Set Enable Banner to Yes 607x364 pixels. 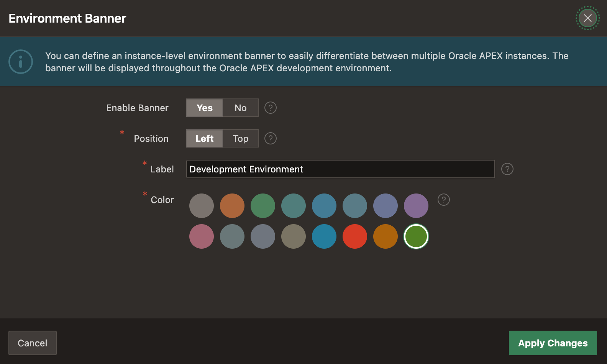click(205, 108)
